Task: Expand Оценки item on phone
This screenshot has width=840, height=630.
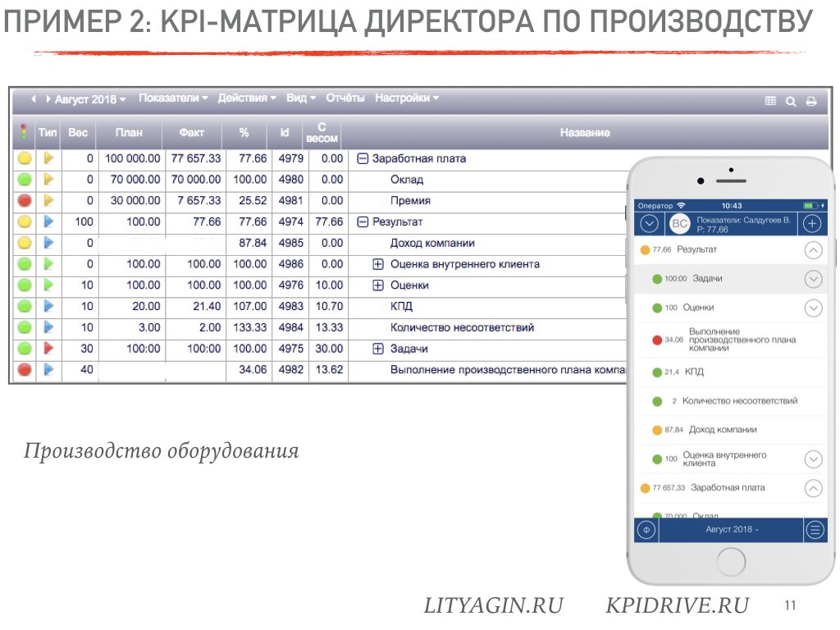Action: point(813,308)
